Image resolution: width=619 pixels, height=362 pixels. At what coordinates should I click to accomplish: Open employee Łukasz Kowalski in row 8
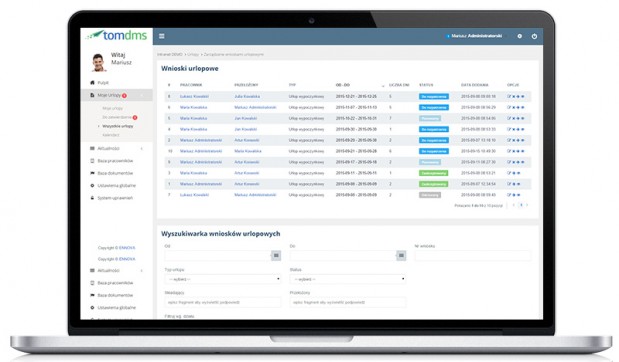(x=194, y=96)
